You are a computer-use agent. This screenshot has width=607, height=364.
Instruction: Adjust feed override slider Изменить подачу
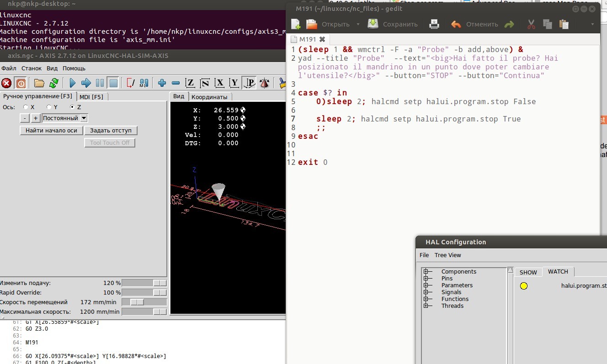(144, 283)
